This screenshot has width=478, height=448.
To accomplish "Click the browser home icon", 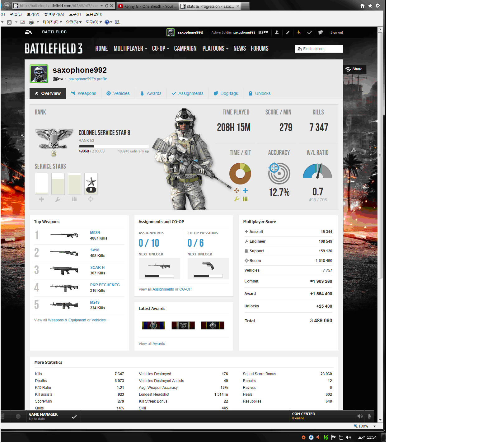I will coord(363,6).
